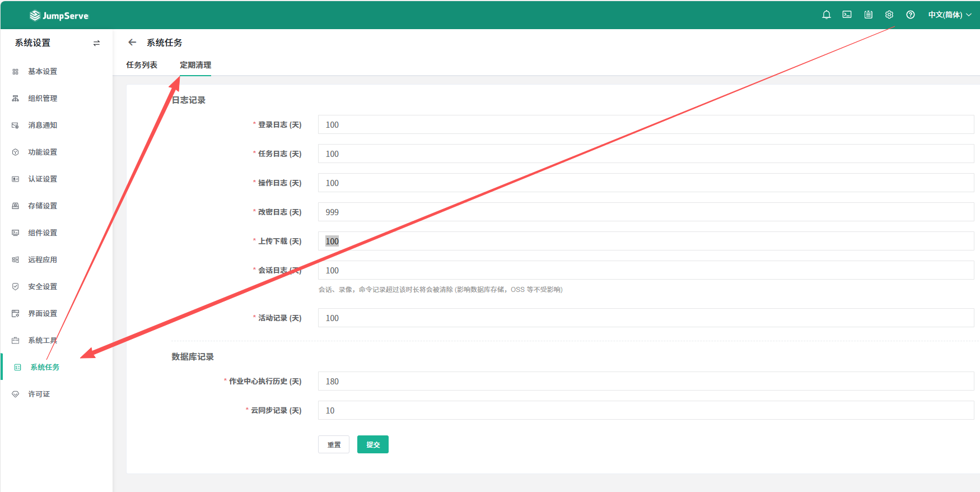Select 许可证 in the sidebar
The height and width of the screenshot is (492, 980).
click(x=39, y=394)
